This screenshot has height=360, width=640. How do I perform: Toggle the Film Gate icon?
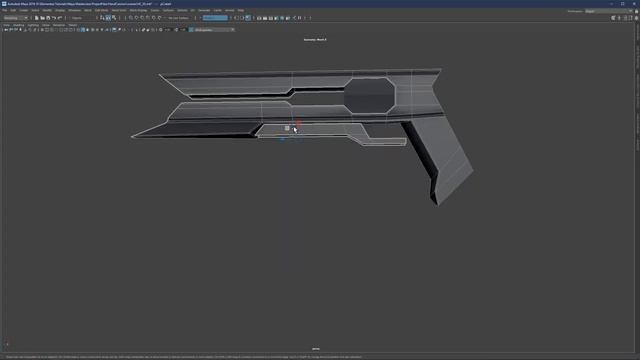[47, 30]
